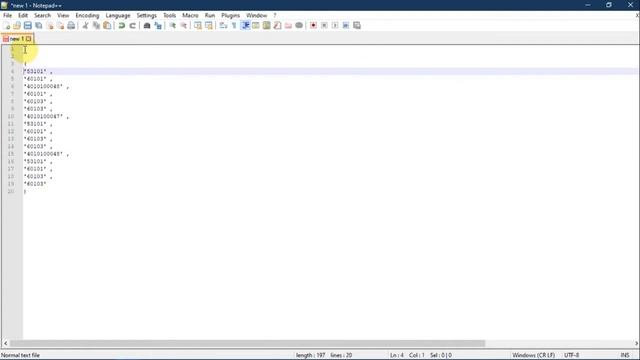Open the Language menu
Viewport: 640px width, 360px height.
point(118,16)
